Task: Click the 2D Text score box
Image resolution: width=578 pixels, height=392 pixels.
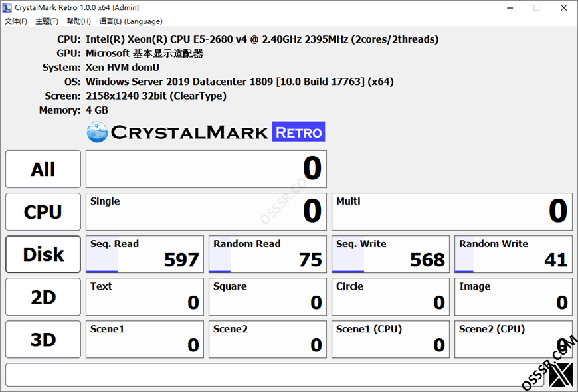Action: point(145,297)
